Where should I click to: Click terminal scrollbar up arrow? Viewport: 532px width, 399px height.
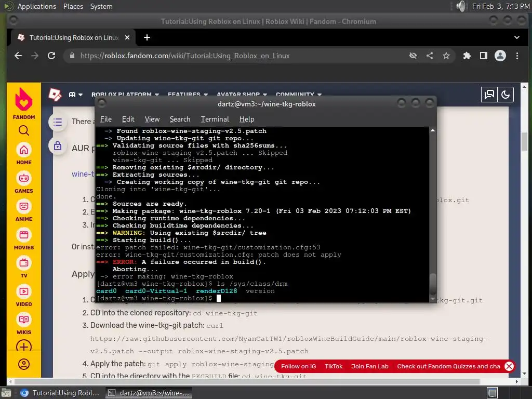[x=433, y=130]
